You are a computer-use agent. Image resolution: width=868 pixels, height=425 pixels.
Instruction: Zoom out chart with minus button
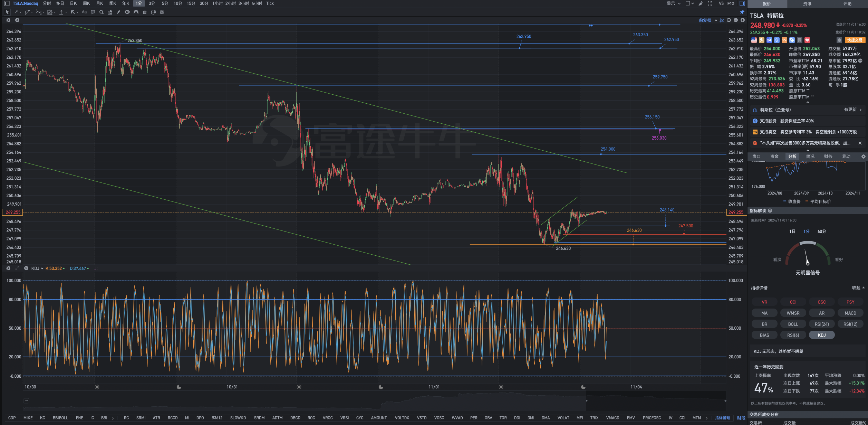736,20
